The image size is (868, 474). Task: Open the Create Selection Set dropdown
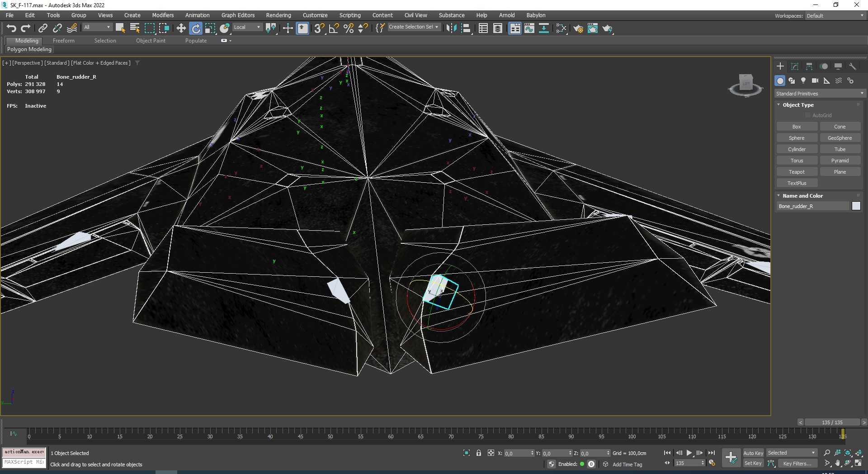pyautogui.click(x=414, y=27)
